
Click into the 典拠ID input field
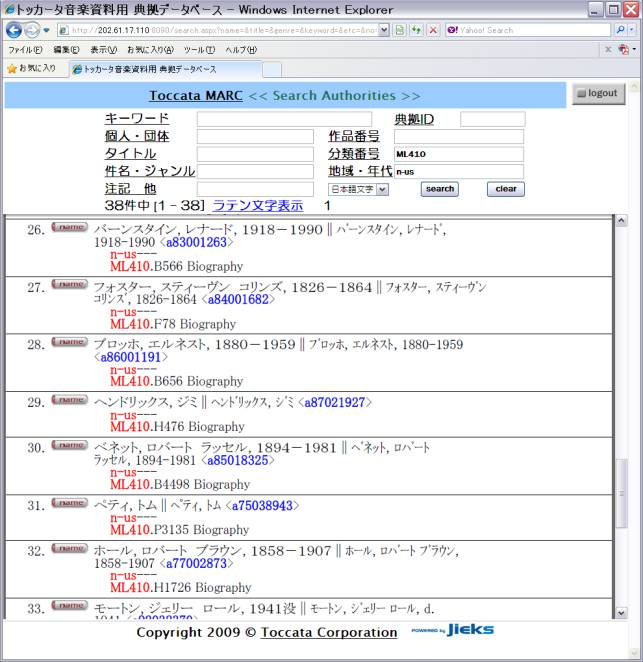click(x=493, y=119)
